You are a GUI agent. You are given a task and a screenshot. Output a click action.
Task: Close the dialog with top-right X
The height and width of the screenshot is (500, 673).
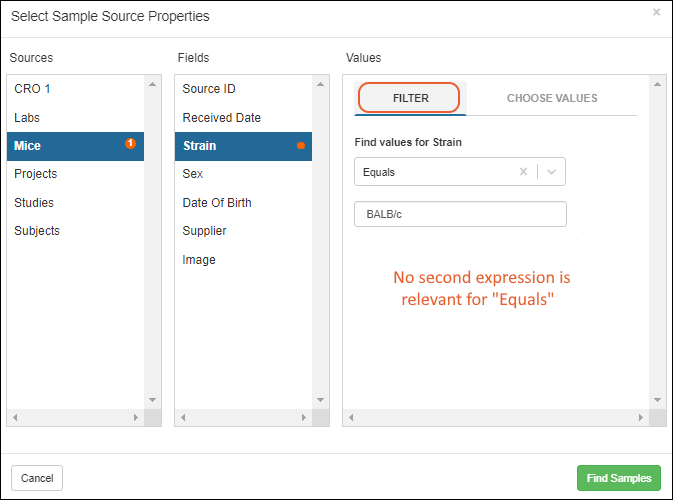pyautogui.click(x=656, y=12)
